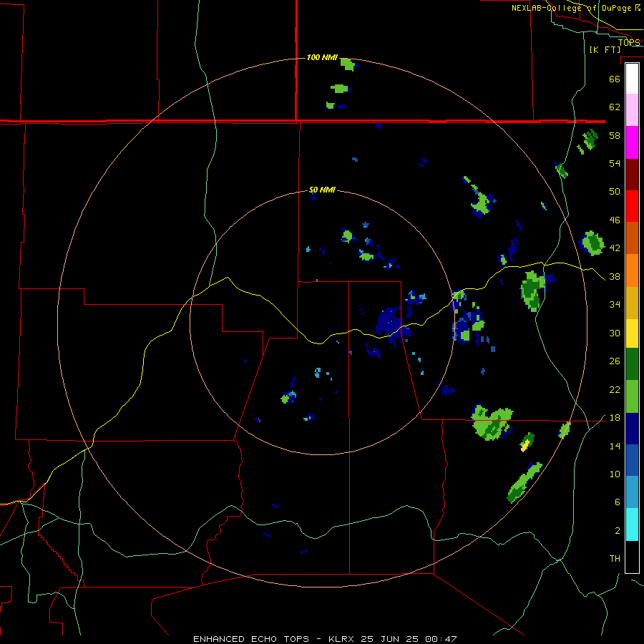Image resolution: width=644 pixels, height=644 pixels.
Task: Click the white swatch in the tops legend
Action: tap(632, 79)
